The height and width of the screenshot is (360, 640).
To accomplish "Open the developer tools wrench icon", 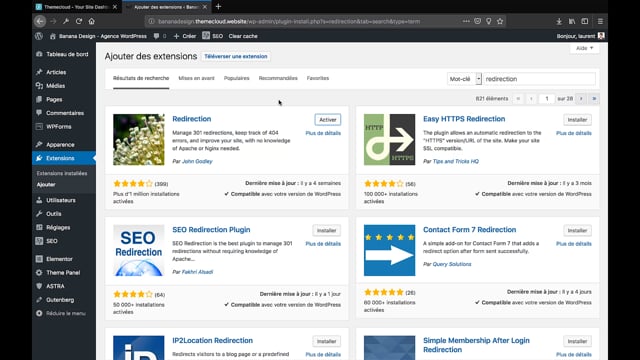I will click(66, 21).
